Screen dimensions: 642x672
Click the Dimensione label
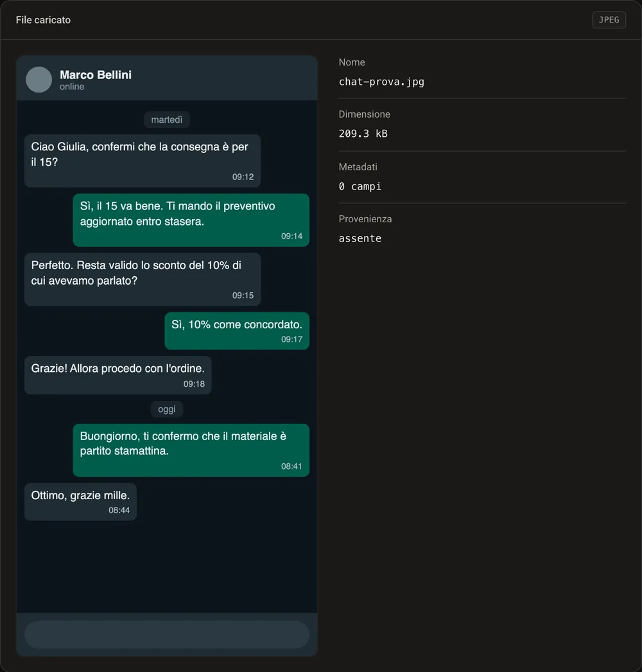365,114
